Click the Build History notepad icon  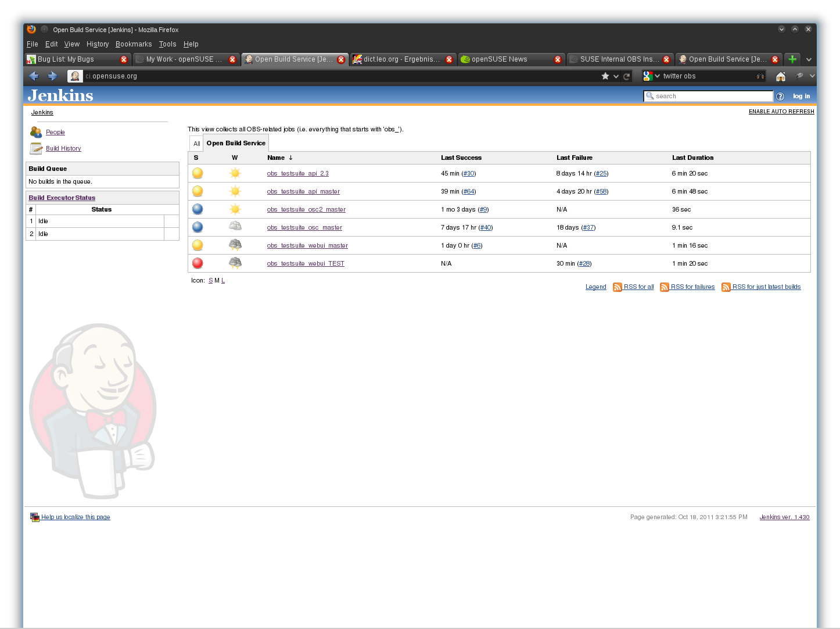[x=36, y=148]
